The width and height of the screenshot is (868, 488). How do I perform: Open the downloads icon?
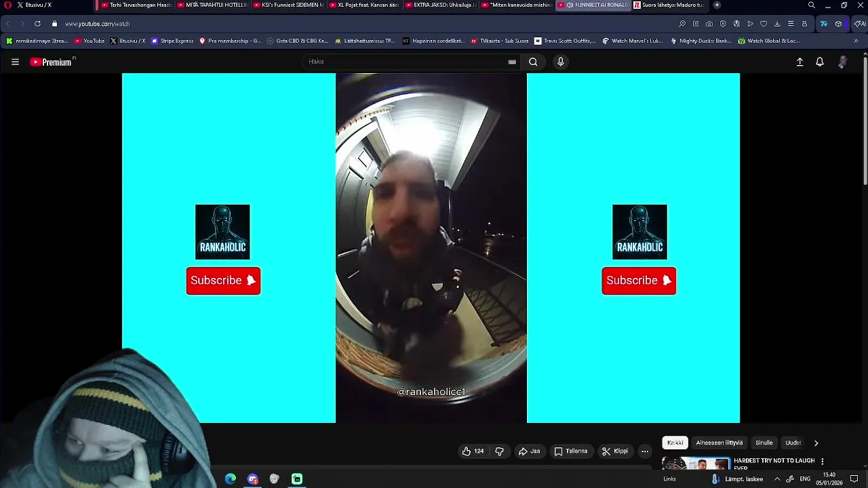[777, 24]
